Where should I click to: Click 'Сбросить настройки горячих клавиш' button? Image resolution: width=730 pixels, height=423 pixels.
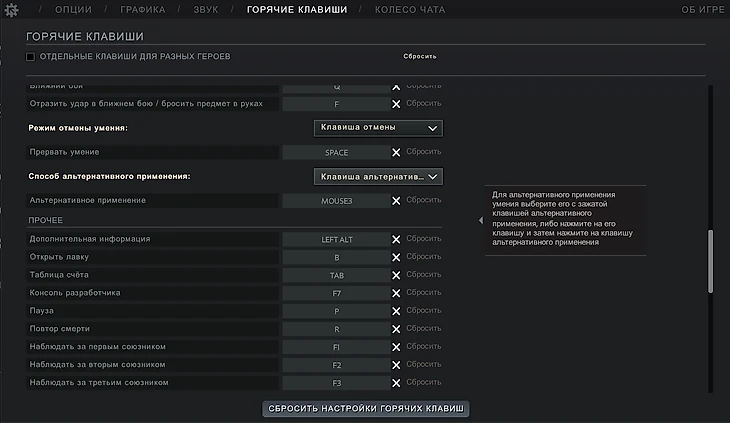point(366,408)
